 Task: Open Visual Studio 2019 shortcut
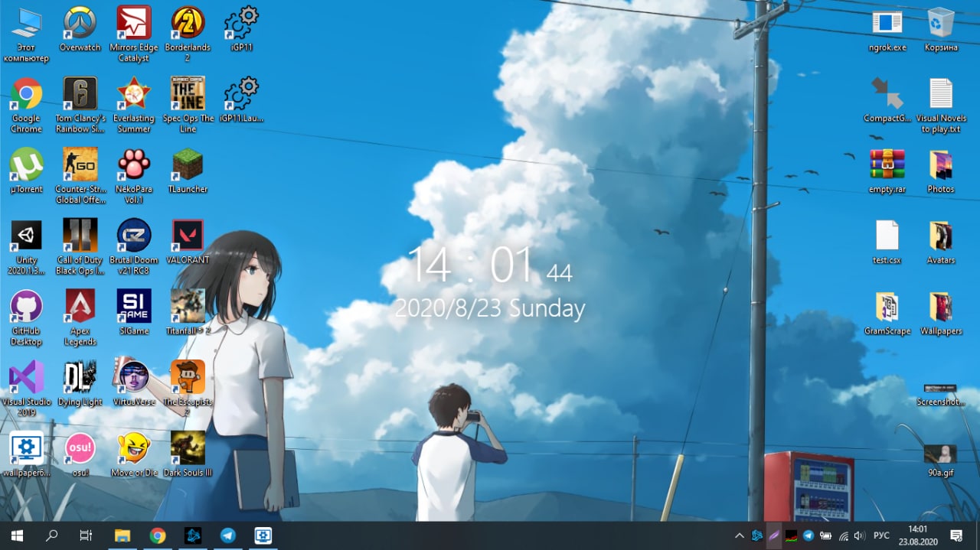click(26, 388)
